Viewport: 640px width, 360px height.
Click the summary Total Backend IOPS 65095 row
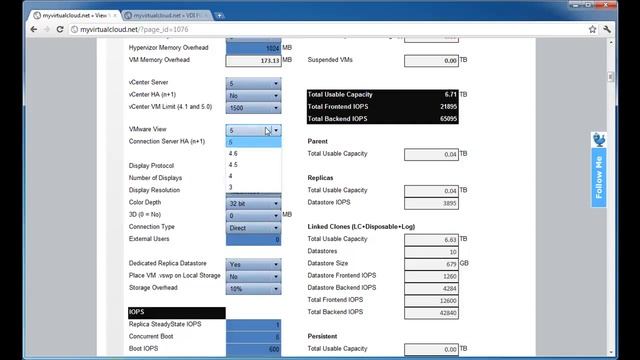382,119
